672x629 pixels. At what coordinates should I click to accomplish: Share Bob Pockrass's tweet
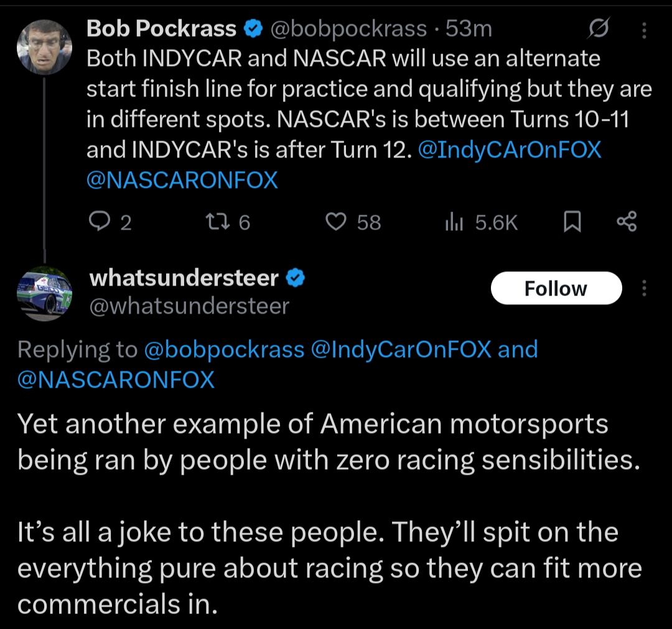pyautogui.click(x=626, y=222)
